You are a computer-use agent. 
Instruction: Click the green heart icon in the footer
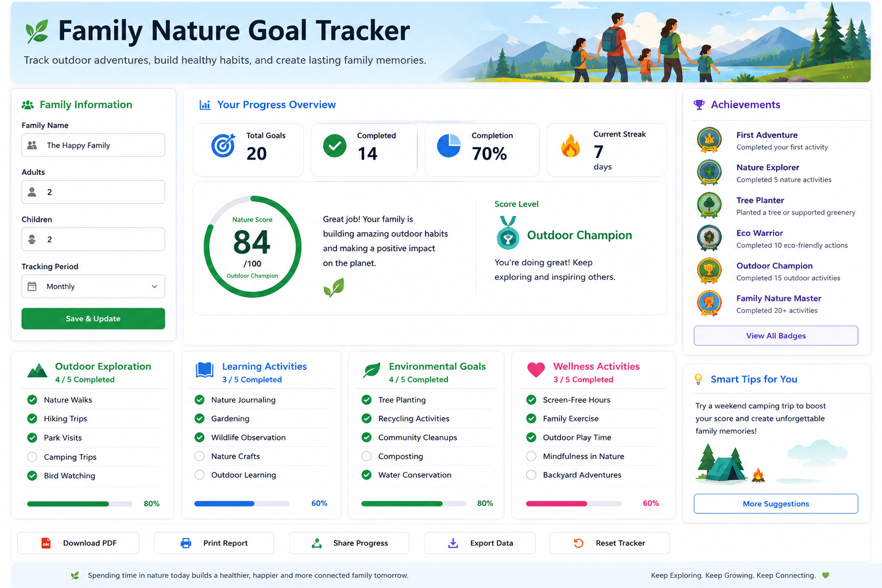tap(826, 575)
